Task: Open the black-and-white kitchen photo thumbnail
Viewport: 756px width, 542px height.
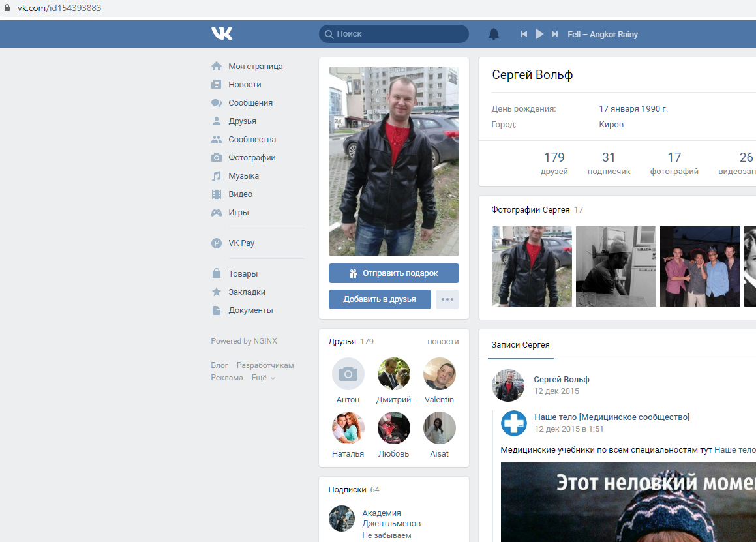Action: tap(616, 266)
